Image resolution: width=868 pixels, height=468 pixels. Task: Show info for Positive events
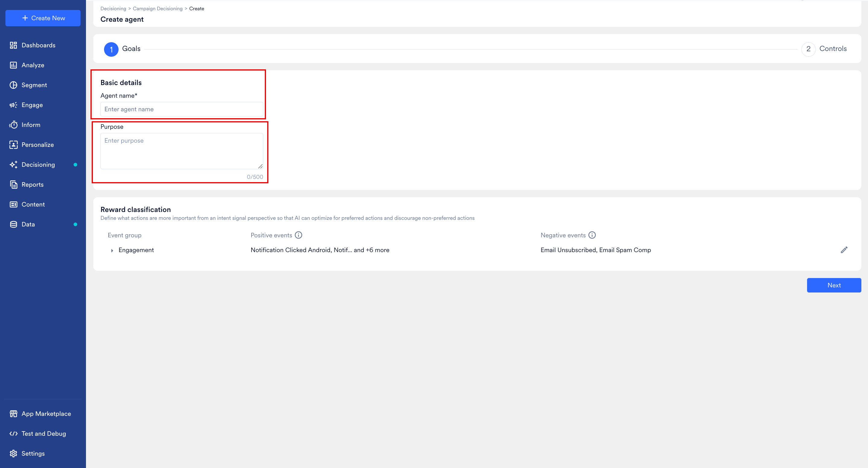(298, 235)
